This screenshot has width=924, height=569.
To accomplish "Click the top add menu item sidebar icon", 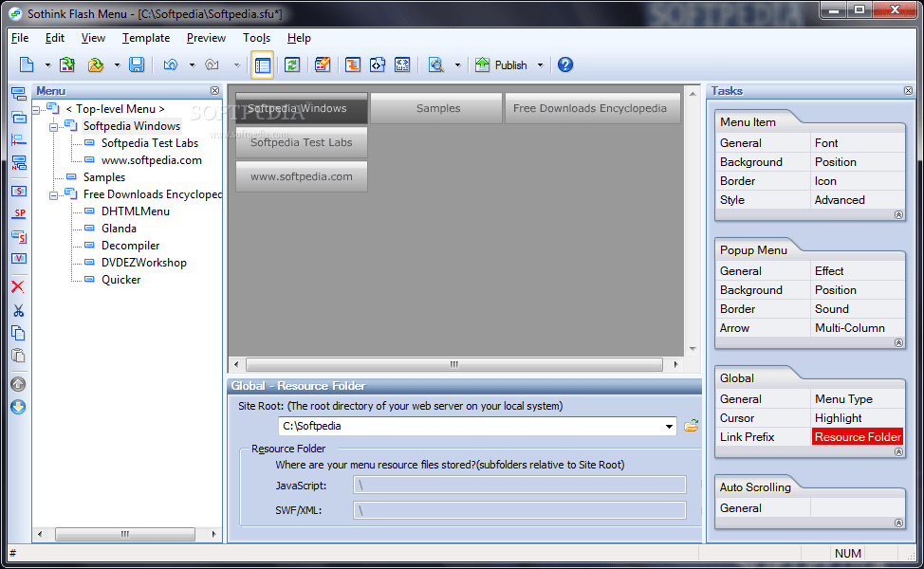I will pyautogui.click(x=19, y=94).
